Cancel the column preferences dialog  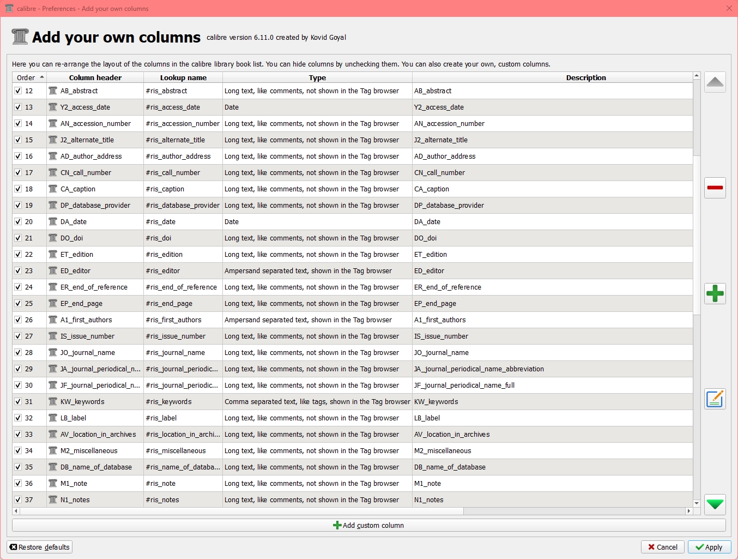point(662,547)
